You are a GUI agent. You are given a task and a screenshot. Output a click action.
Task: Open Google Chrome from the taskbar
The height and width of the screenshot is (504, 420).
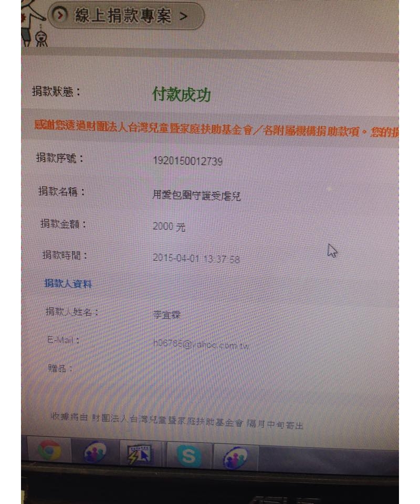(x=49, y=449)
